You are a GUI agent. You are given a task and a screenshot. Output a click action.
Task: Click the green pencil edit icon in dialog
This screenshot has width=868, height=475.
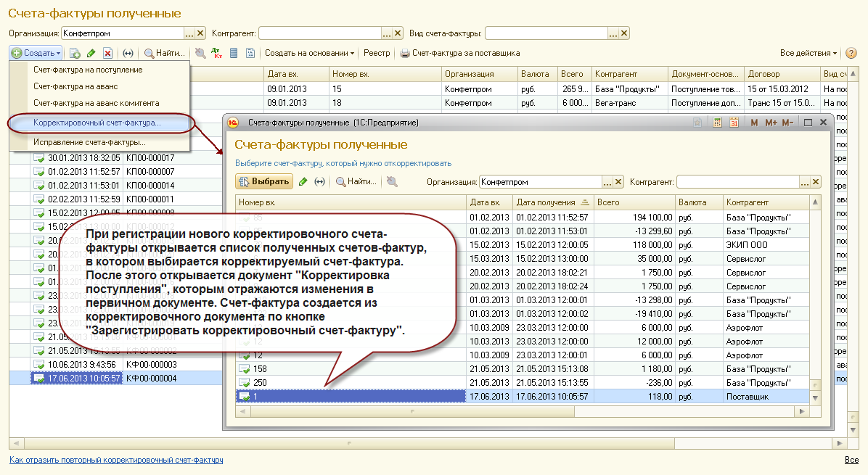(x=303, y=182)
